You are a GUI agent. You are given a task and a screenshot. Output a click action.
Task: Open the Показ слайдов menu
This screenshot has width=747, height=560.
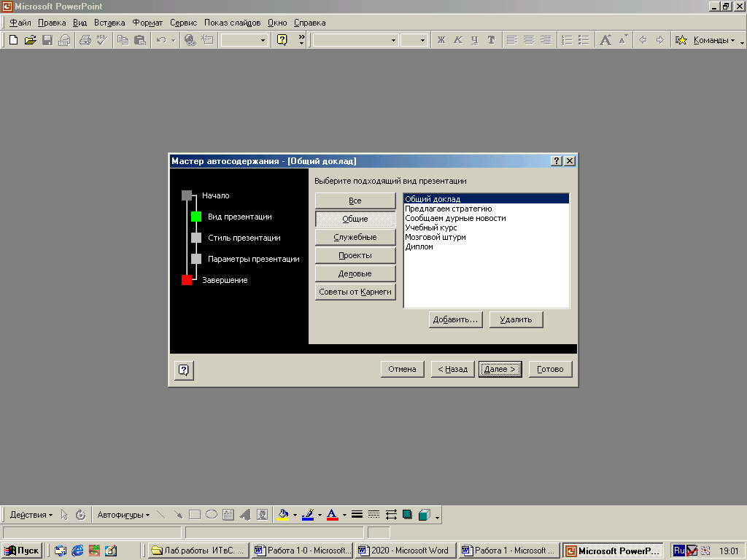click(233, 23)
